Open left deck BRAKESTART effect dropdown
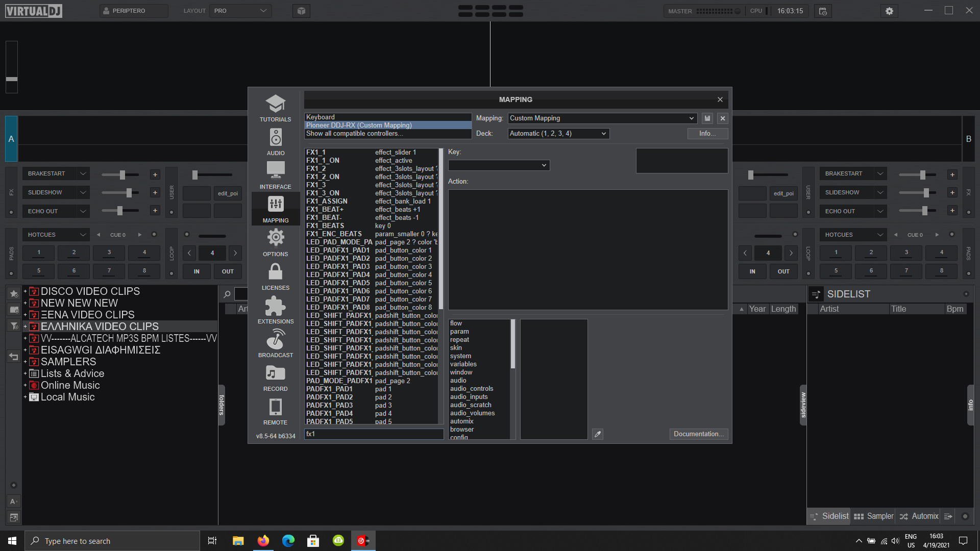This screenshot has height=551, width=980. 56,174
